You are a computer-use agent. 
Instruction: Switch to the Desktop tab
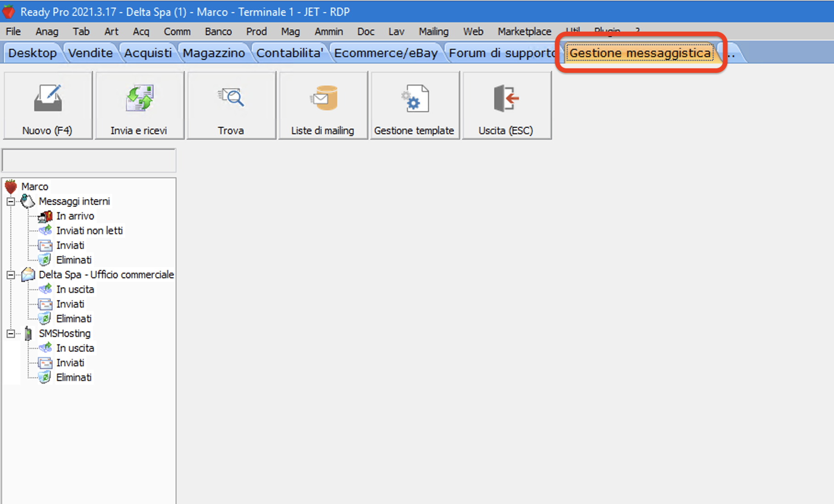pos(33,53)
